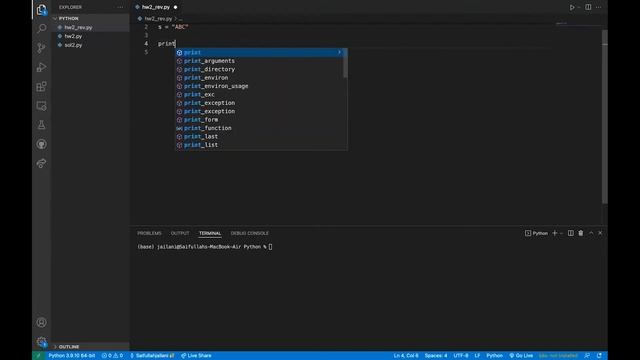Choose print_environ from suggestions
Screen dimensions: 640x360
tap(260, 78)
